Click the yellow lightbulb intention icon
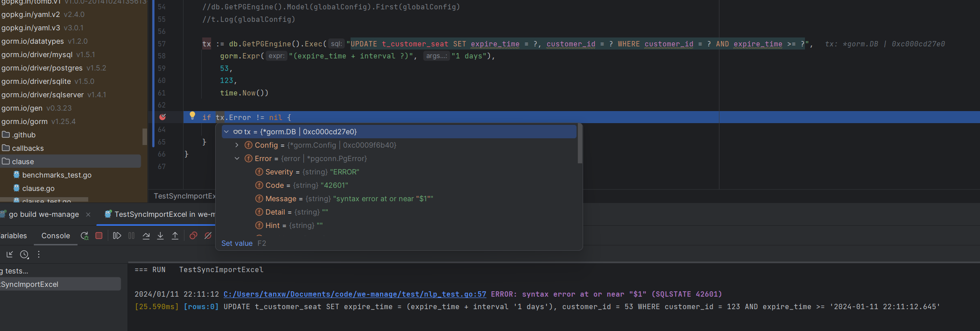The image size is (980, 331). pos(192,116)
